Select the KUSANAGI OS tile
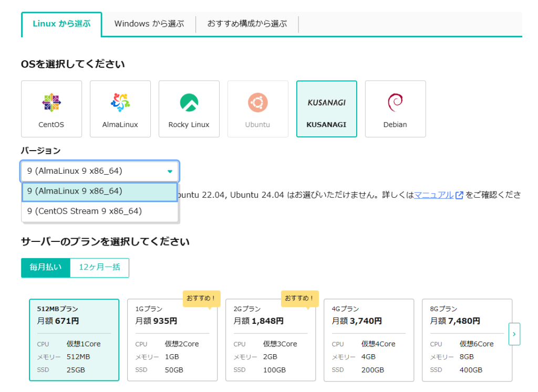Image resolution: width=538 pixels, height=392 pixels. point(326,109)
